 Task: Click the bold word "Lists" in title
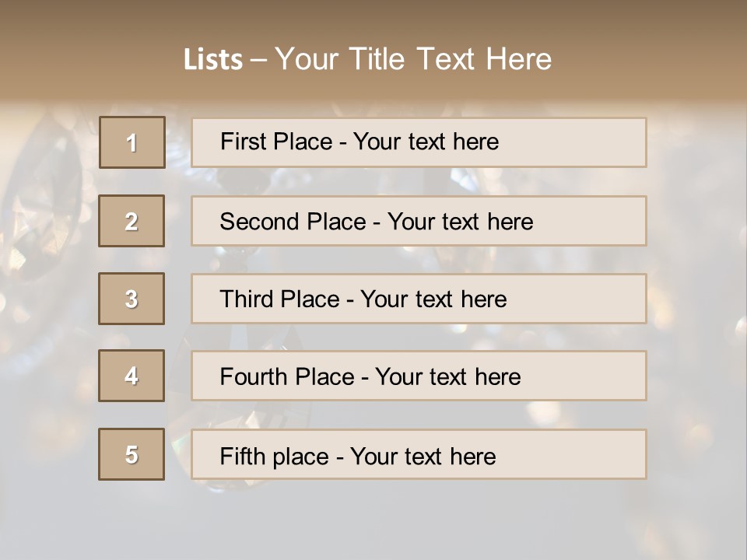pyautogui.click(x=212, y=60)
